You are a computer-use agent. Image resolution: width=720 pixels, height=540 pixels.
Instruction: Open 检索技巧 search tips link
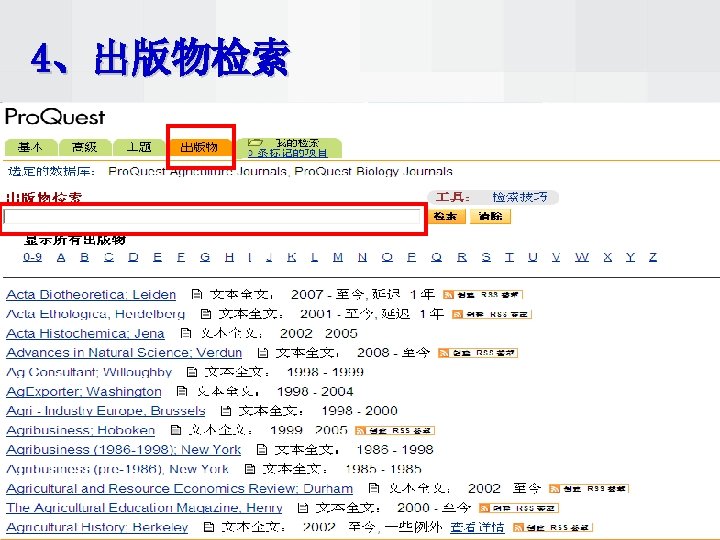pyautogui.click(x=520, y=197)
